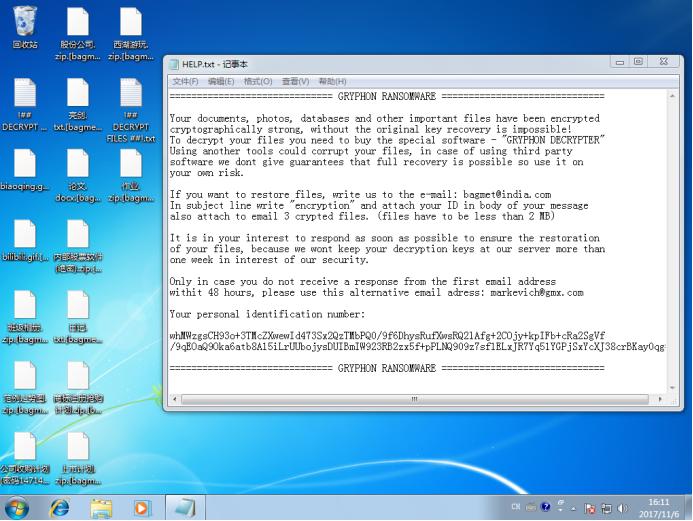Click 'Your personal identification number:' line
693x521 pixels.
coord(267,314)
